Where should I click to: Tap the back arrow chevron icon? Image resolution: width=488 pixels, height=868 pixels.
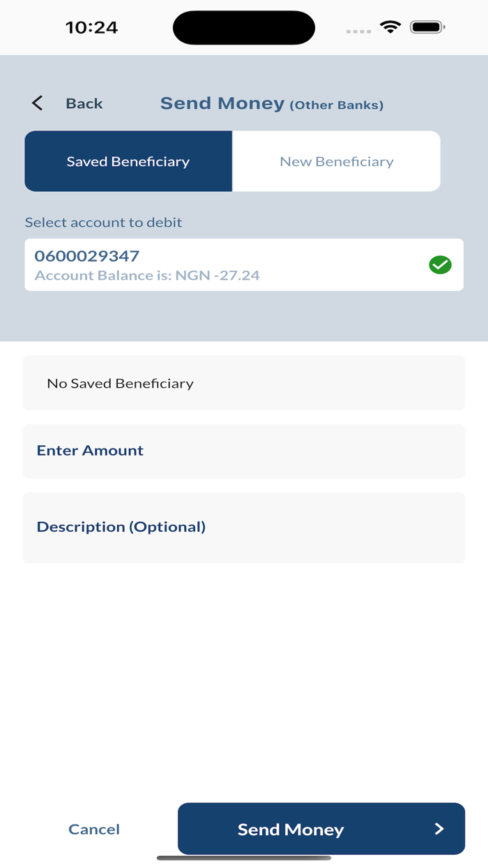tap(38, 103)
